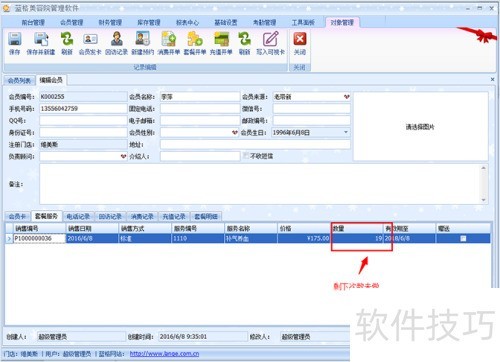500x362 pixels.
Task: Click the 保存并新建 (Save and New) icon
Action: pyautogui.click(x=41, y=39)
